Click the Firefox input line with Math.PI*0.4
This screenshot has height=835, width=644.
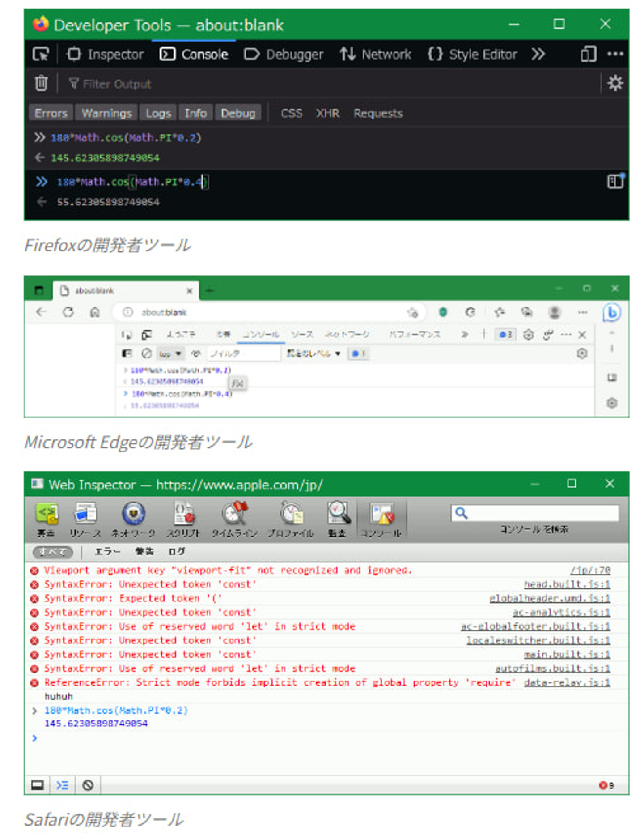132,182
